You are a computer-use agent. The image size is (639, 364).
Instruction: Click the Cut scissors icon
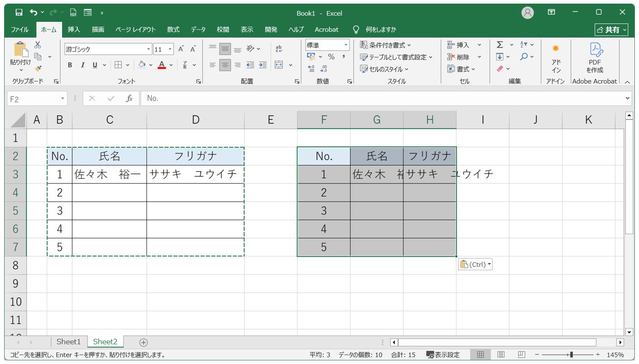(x=38, y=45)
